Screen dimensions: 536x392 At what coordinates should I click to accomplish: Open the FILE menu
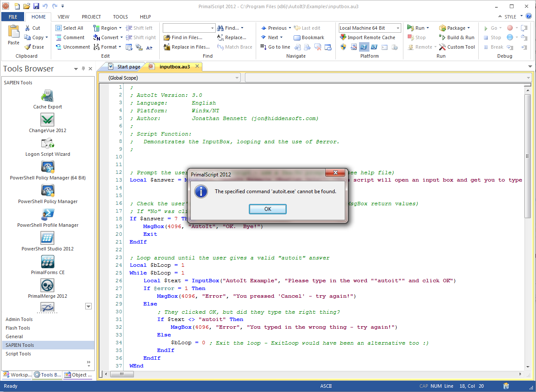coord(13,17)
